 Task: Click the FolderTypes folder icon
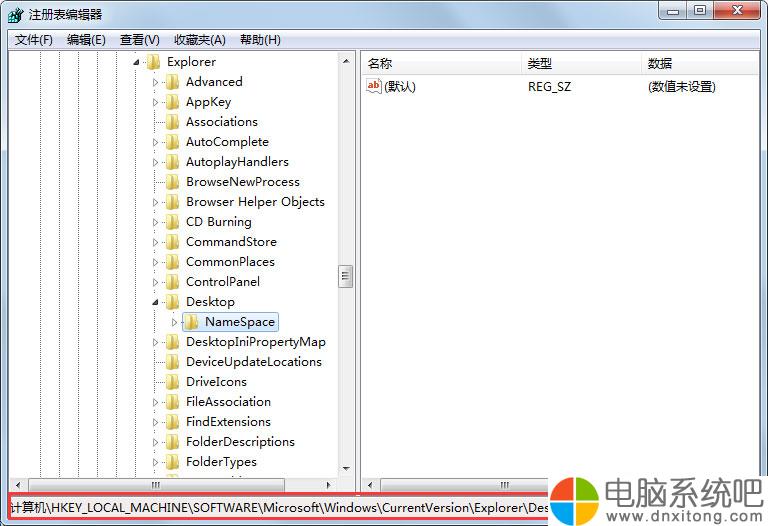tap(172, 462)
